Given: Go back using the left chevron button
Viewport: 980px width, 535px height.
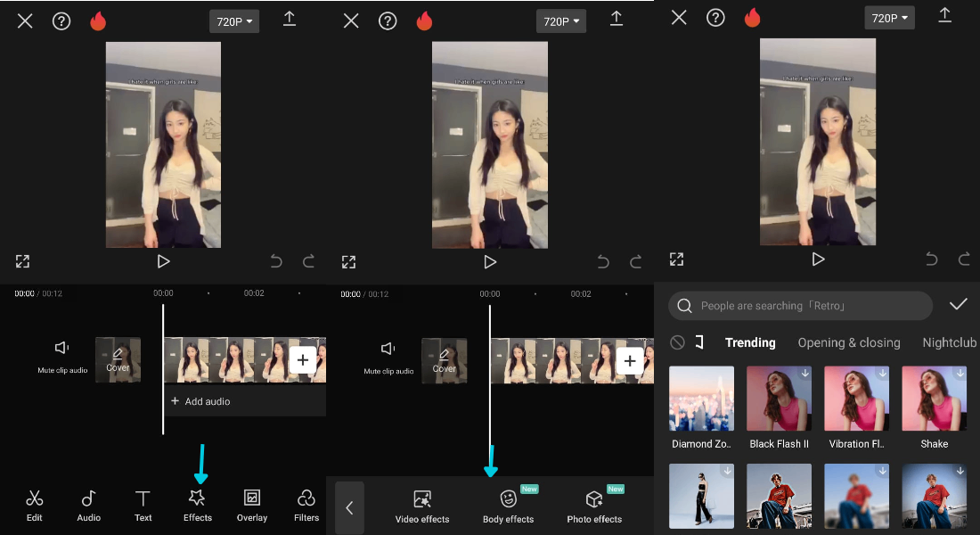Looking at the screenshot, I should [x=349, y=507].
